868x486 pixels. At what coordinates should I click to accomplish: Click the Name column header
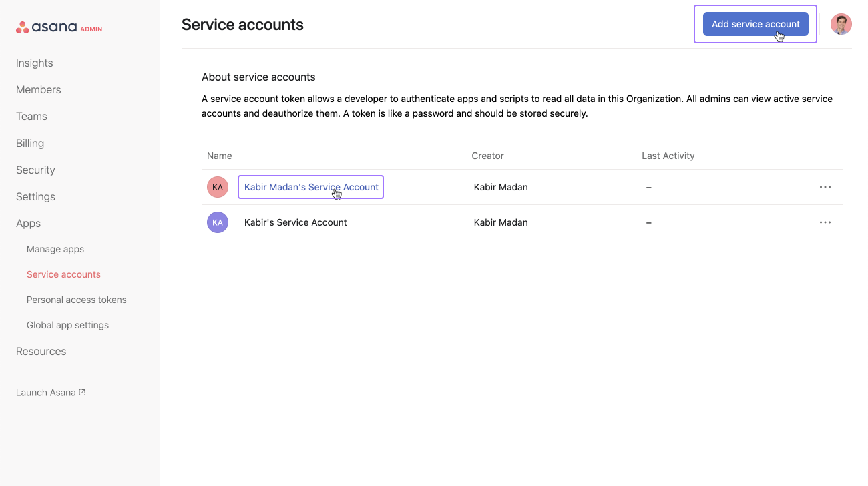coord(220,156)
